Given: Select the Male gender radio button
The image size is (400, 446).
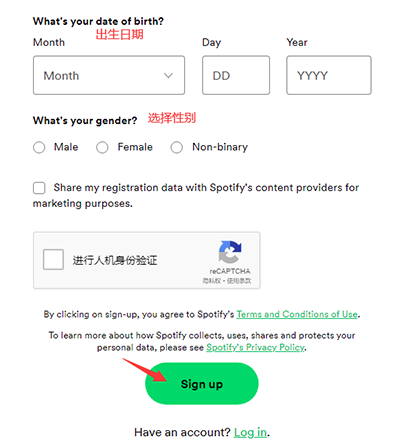Looking at the screenshot, I should click(39, 147).
